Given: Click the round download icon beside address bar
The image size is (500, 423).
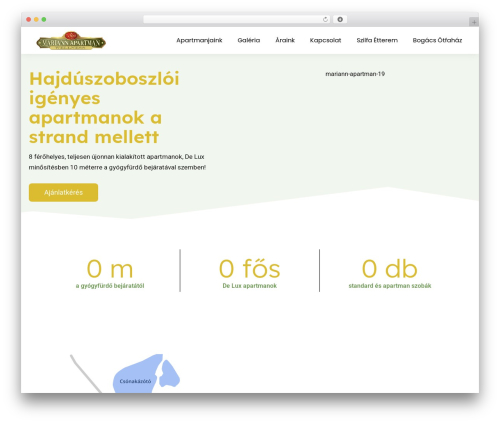Looking at the screenshot, I should pyautogui.click(x=340, y=20).
